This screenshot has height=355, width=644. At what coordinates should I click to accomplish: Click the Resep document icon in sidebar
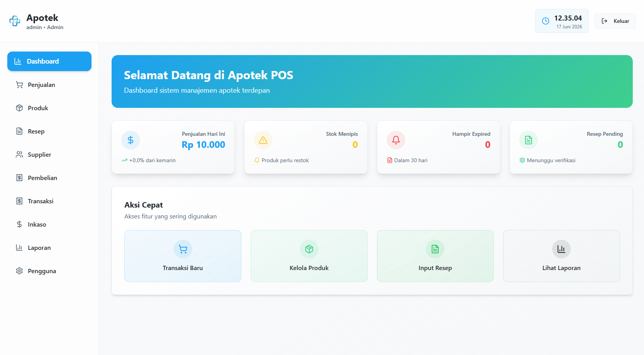(x=19, y=131)
